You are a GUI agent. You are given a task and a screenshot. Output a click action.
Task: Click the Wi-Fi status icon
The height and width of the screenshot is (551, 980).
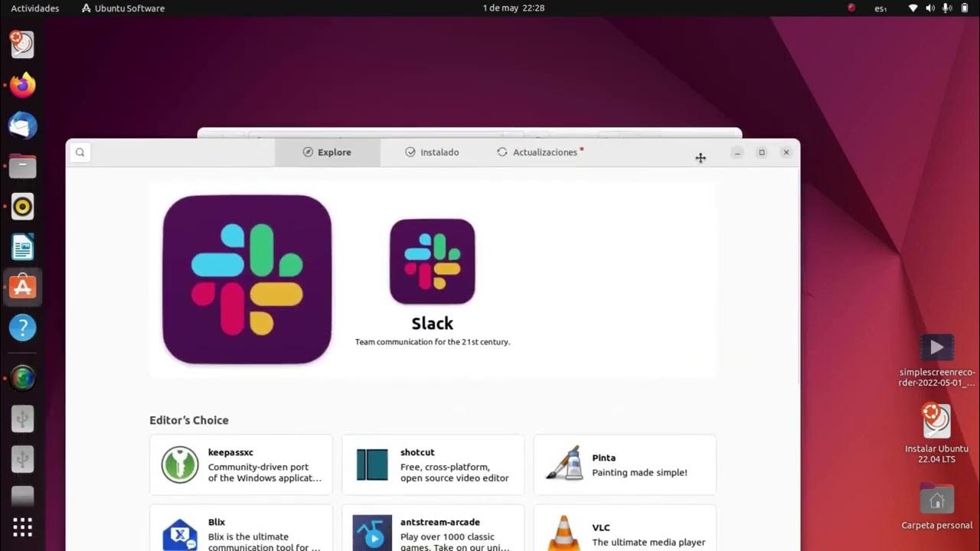(913, 8)
